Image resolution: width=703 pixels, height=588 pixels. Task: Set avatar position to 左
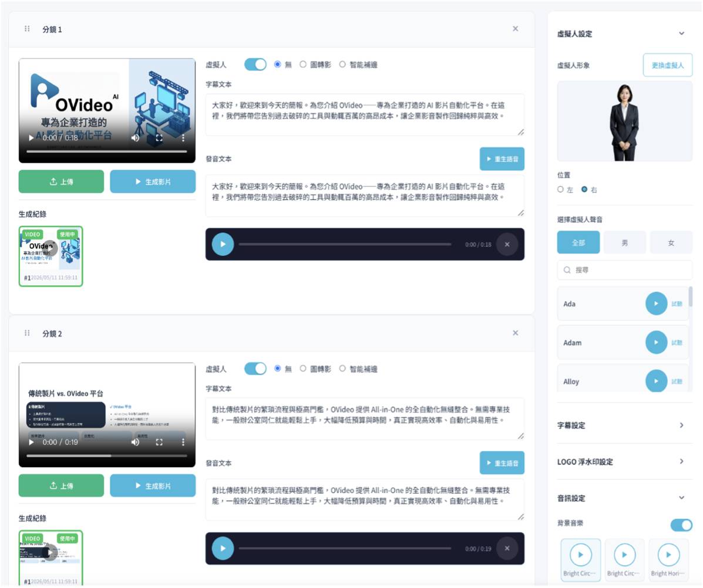click(x=560, y=190)
